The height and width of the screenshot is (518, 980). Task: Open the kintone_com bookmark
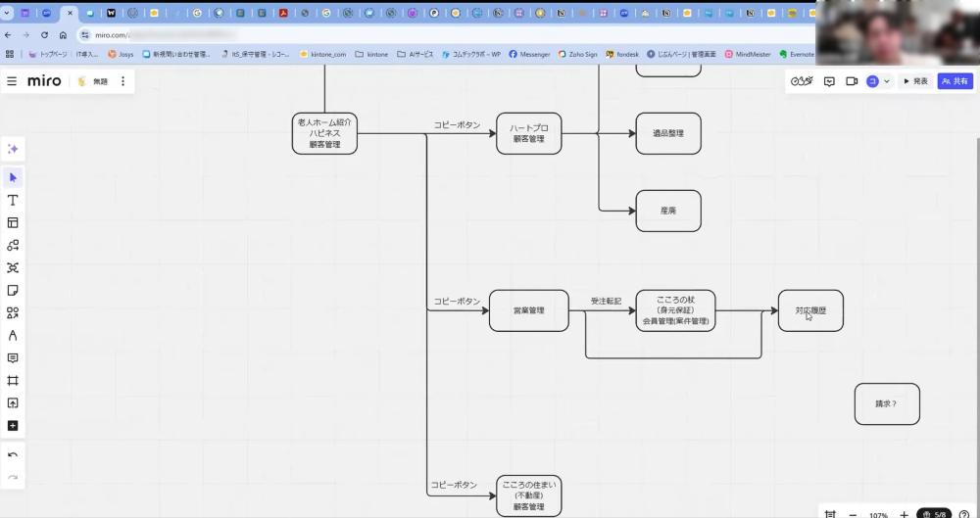tap(322, 55)
